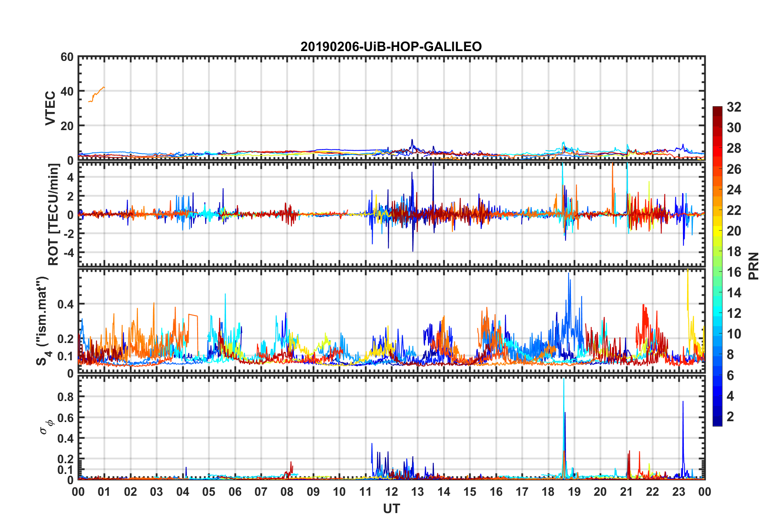Screen dimensions: 783x532
Task: Select the UT axis hour label 15
Action: [x=470, y=492]
